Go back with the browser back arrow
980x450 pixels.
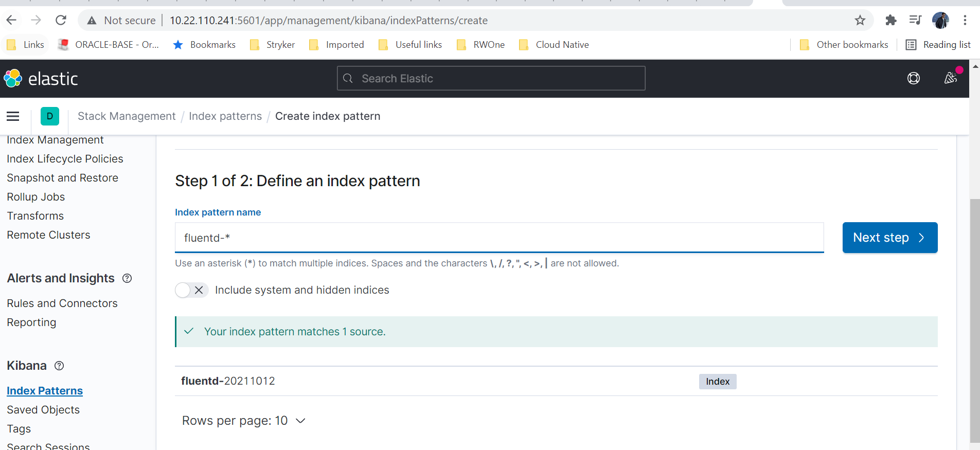(11, 20)
